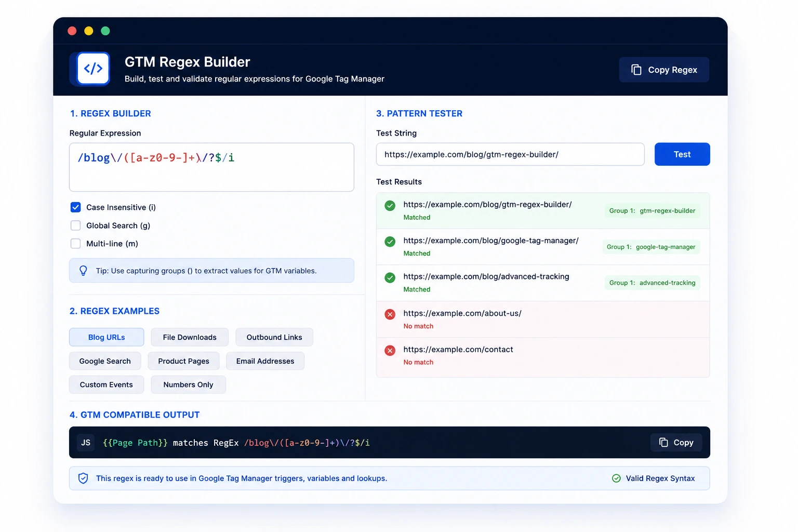Select the File Downloads example
Screen dimensions: 798x532
point(190,337)
